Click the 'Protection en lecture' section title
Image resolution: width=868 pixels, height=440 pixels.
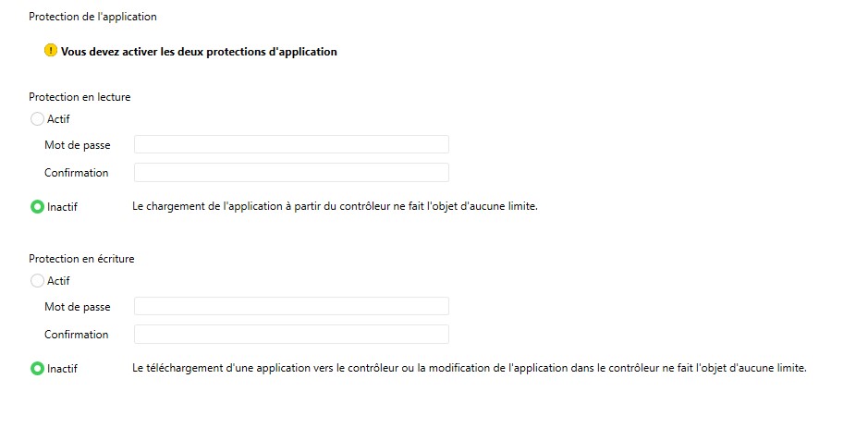point(79,97)
